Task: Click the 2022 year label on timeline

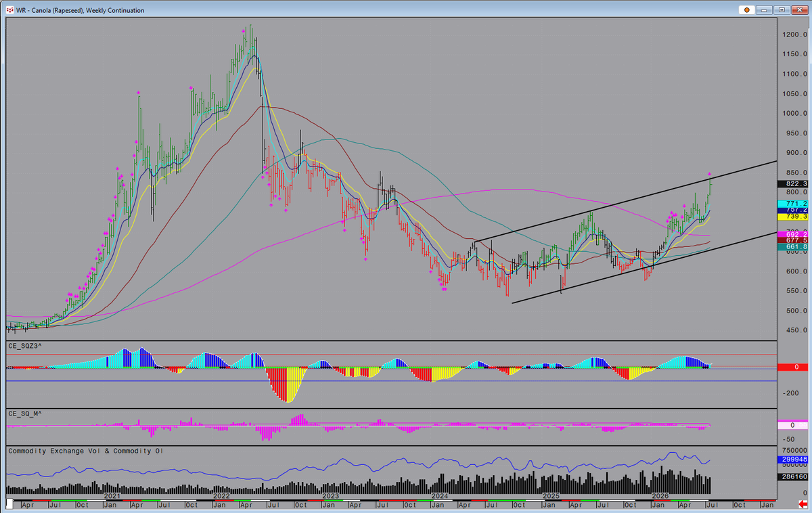Action: [221, 496]
